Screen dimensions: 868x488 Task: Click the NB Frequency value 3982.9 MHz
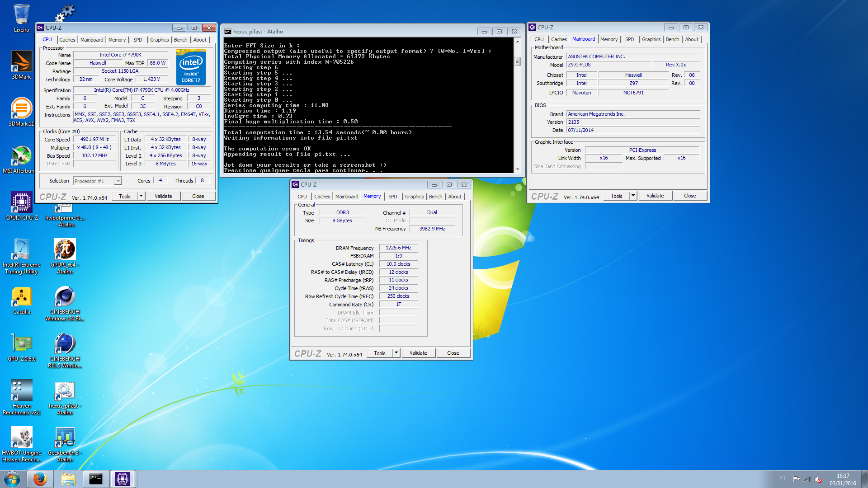pos(432,229)
